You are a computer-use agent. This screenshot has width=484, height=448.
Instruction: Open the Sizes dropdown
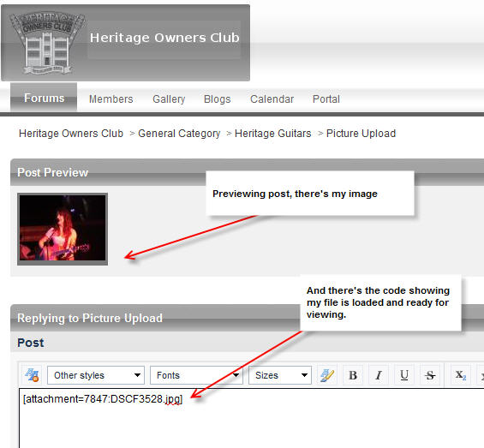click(280, 375)
